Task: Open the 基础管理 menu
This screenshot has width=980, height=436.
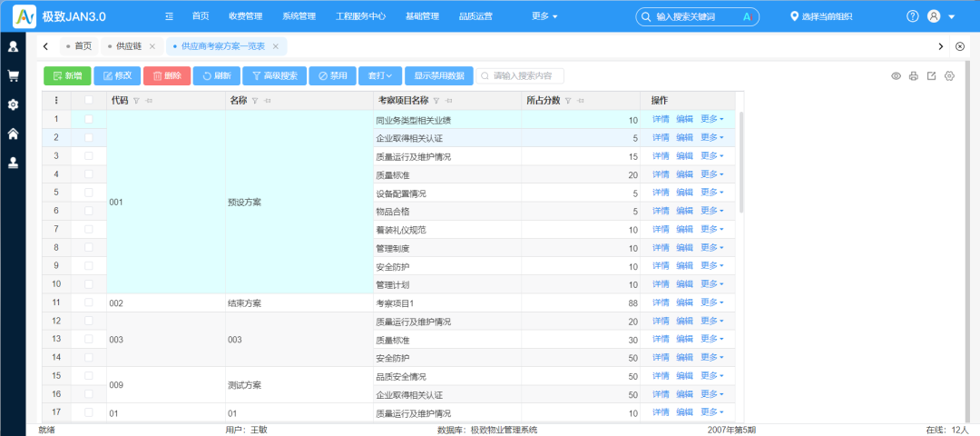Action: [x=422, y=16]
